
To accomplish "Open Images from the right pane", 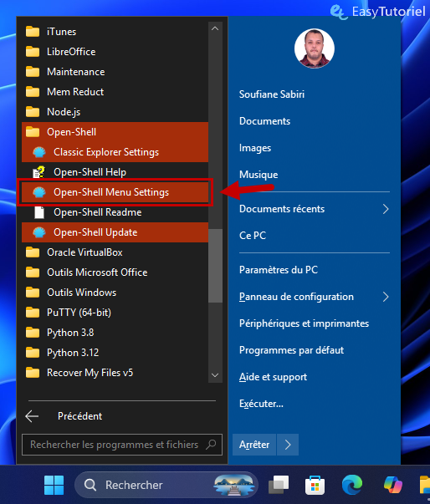I will click(x=255, y=148).
